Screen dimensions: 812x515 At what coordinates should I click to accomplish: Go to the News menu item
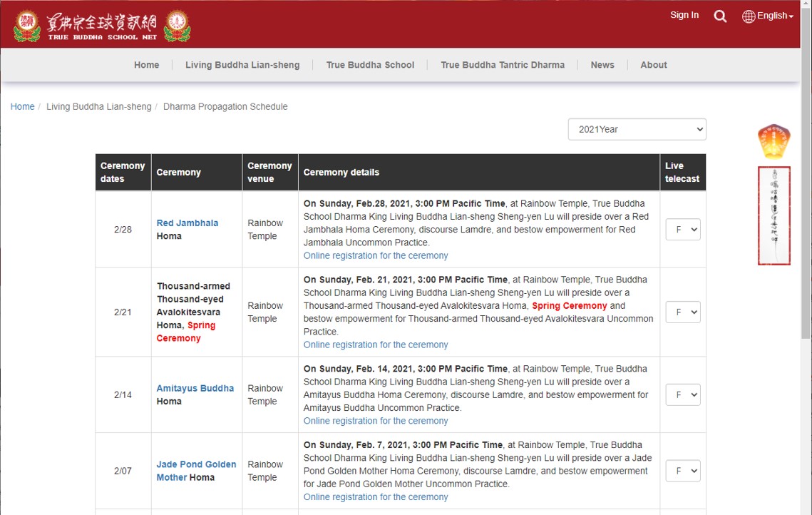click(602, 65)
